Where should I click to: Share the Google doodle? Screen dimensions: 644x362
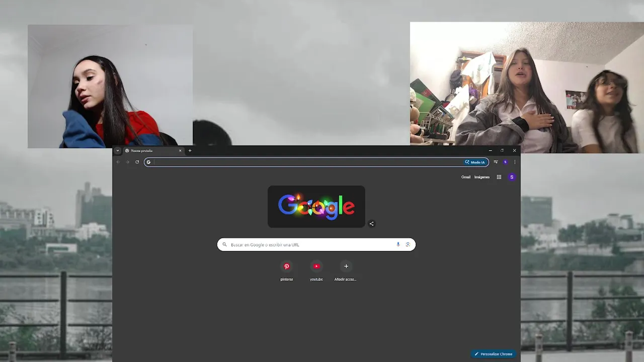click(x=372, y=224)
